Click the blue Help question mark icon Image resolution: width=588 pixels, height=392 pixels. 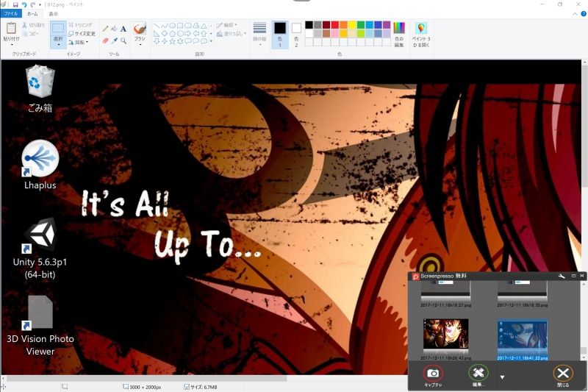[x=584, y=14]
